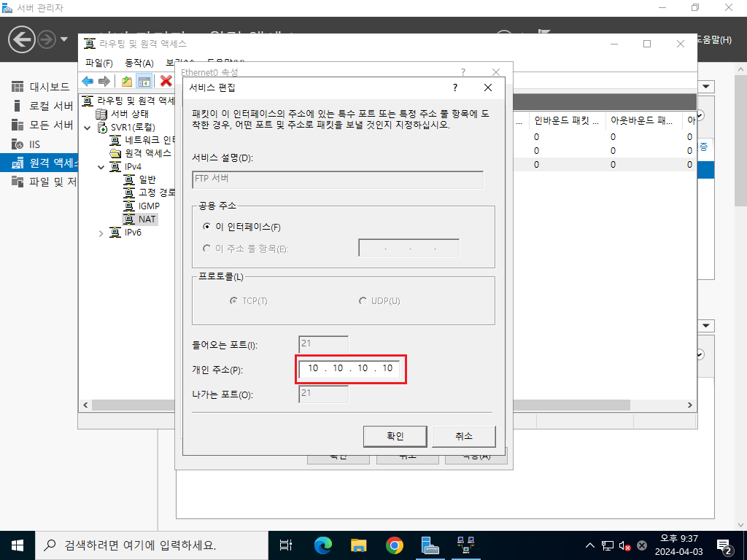Click the 아웃바운드 패킷 column header

[643, 121]
